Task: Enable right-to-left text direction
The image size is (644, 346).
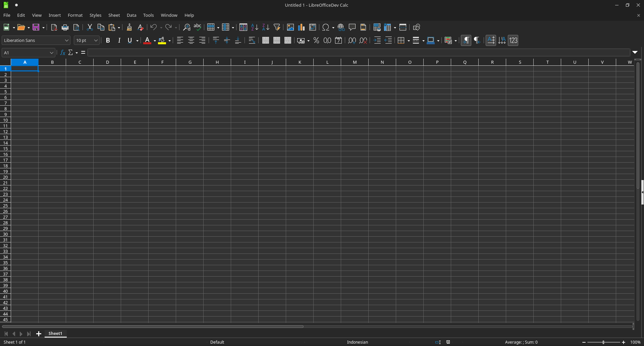Action: click(x=477, y=41)
